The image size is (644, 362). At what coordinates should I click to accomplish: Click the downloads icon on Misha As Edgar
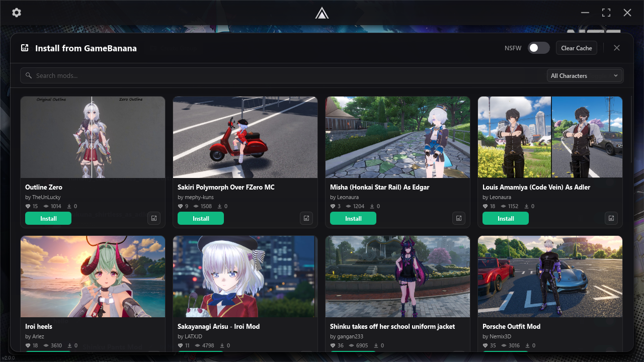372,206
